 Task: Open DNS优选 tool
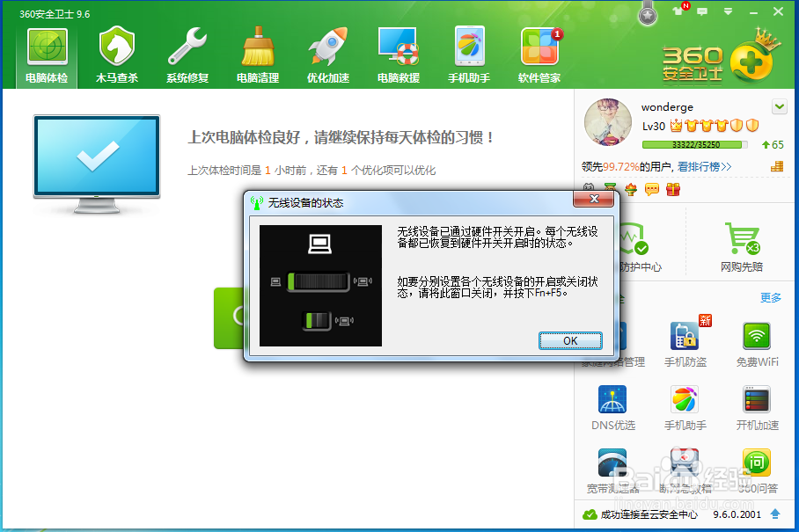613,408
